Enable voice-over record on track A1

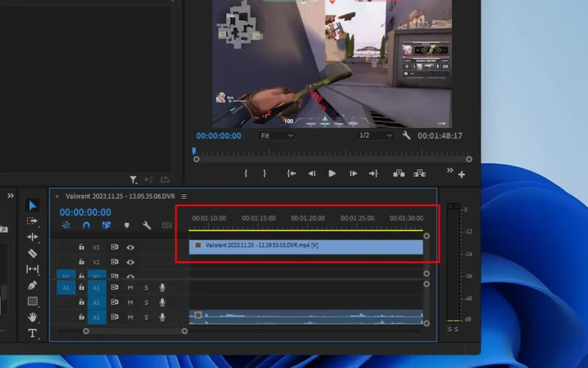(162, 287)
